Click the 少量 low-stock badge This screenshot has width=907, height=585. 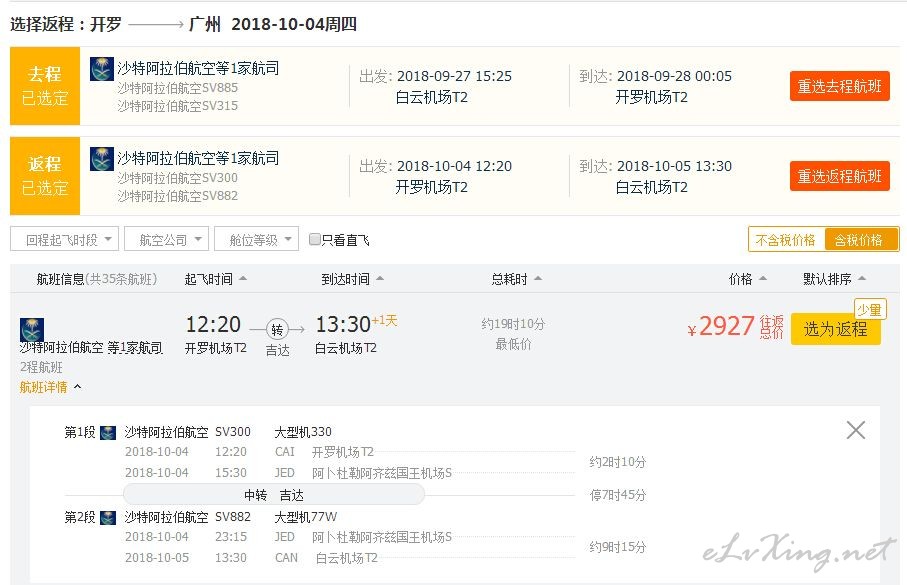(x=869, y=310)
